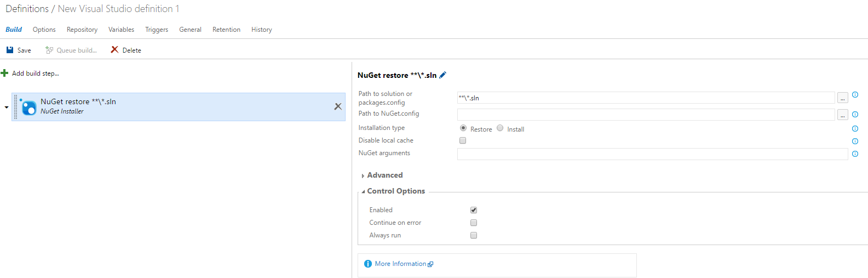Click the 'Continue on error' label

[x=395, y=223]
